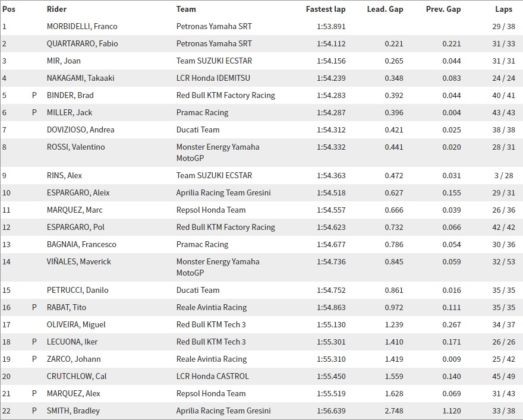Click LCR Honda CASTROL team cell
Screen dimensions: 523x420
pyautogui.click(x=212, y=376)
